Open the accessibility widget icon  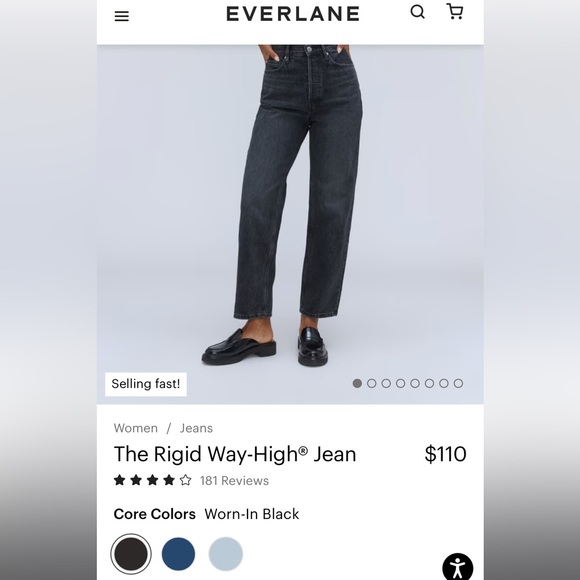(458, 567)
